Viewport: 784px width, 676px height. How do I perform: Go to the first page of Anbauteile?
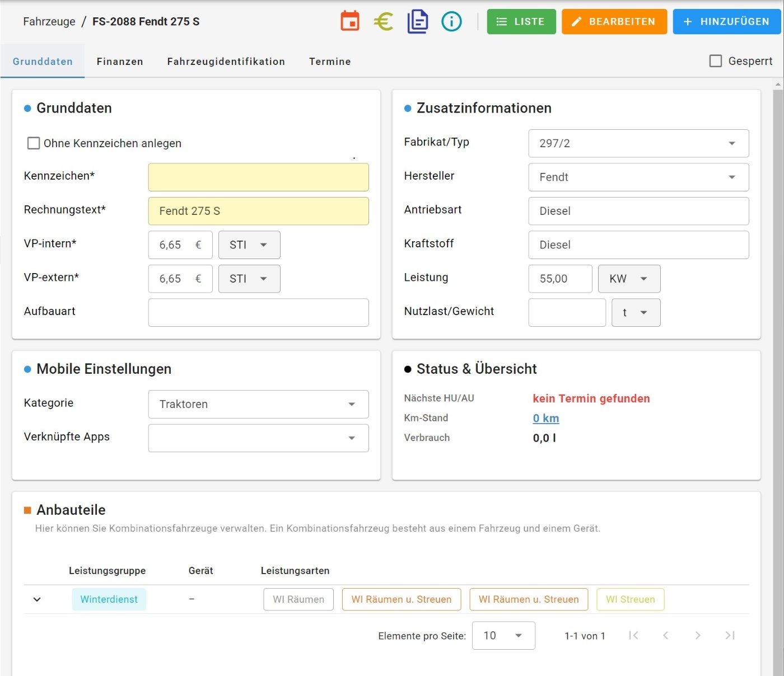coord(633,635)
